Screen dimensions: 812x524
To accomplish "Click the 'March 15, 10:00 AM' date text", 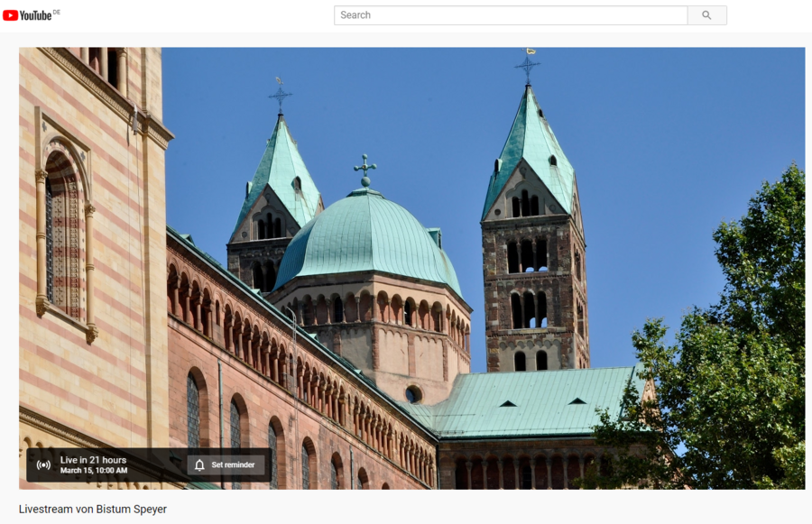I will pyautogui.click(x=94, y=471).
